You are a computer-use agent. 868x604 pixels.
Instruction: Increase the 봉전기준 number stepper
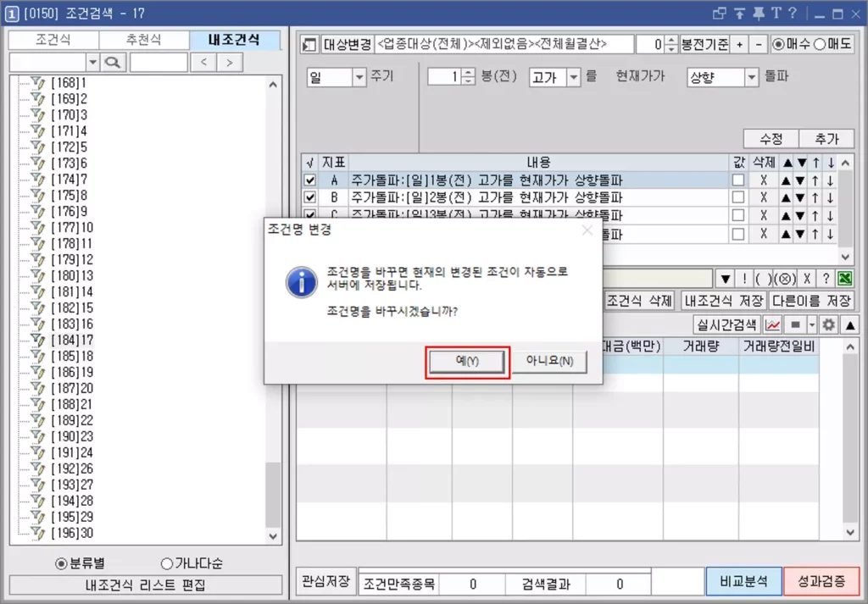click(670, 40)
